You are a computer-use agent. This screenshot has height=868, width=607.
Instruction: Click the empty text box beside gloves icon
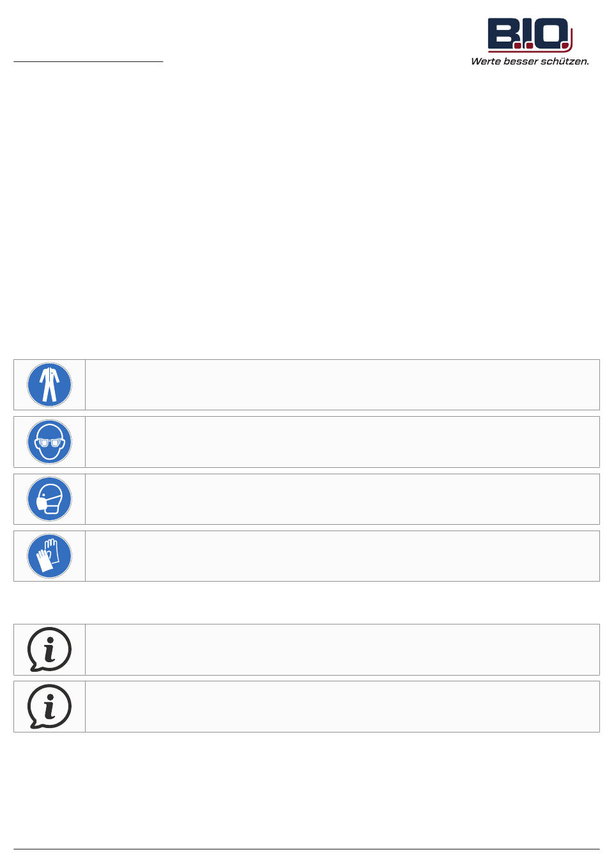tap(342, 556)
